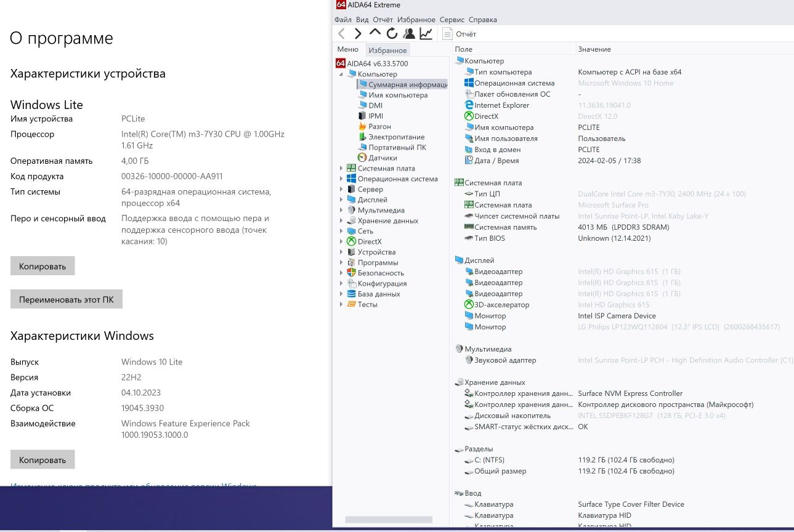Switch to the Меню sidebar tab
This screenshot has width=794, height=532.
(347, 49)
